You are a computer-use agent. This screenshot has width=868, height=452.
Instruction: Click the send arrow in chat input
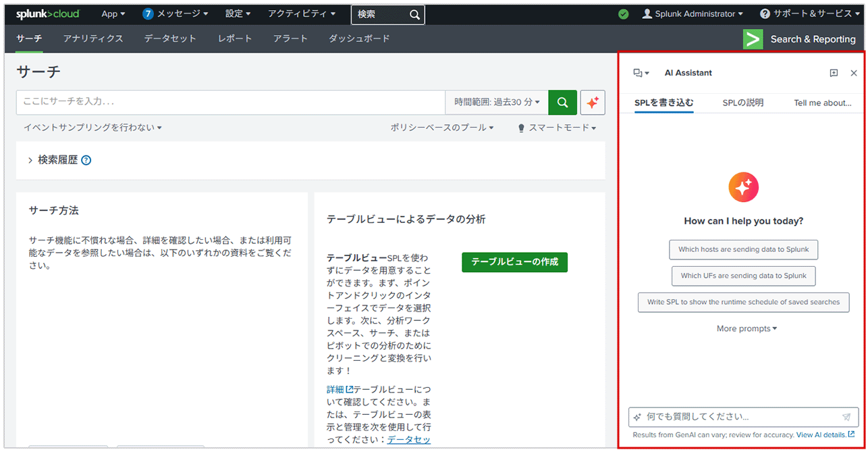846,417
